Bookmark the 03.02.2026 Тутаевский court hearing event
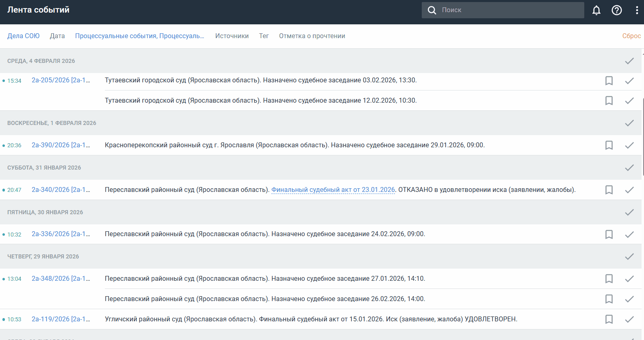This screenshot has height=340, width=644. pos(609,81)
